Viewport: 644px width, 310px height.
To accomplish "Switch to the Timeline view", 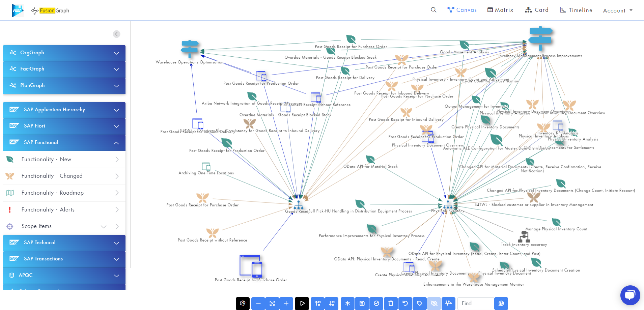I will point(576,10).
